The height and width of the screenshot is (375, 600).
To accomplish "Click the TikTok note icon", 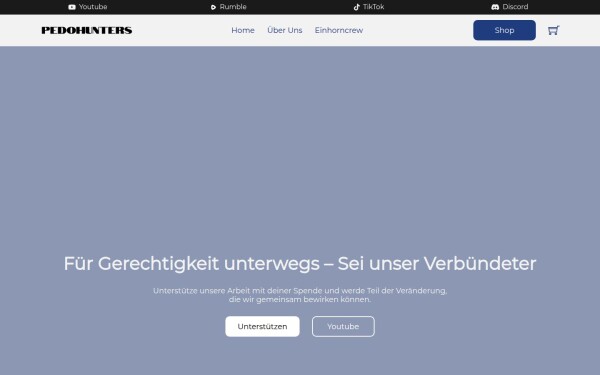I will [x=357, y=7].
